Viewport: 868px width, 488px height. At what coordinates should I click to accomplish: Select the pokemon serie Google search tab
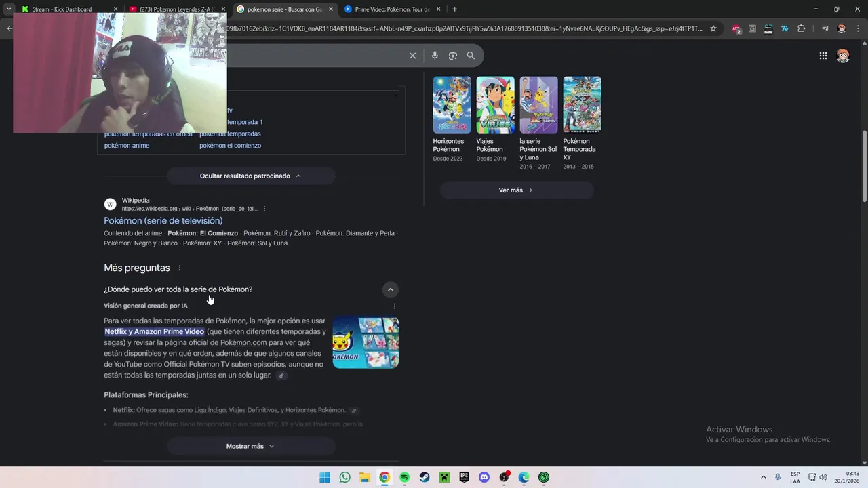[285, 9]
